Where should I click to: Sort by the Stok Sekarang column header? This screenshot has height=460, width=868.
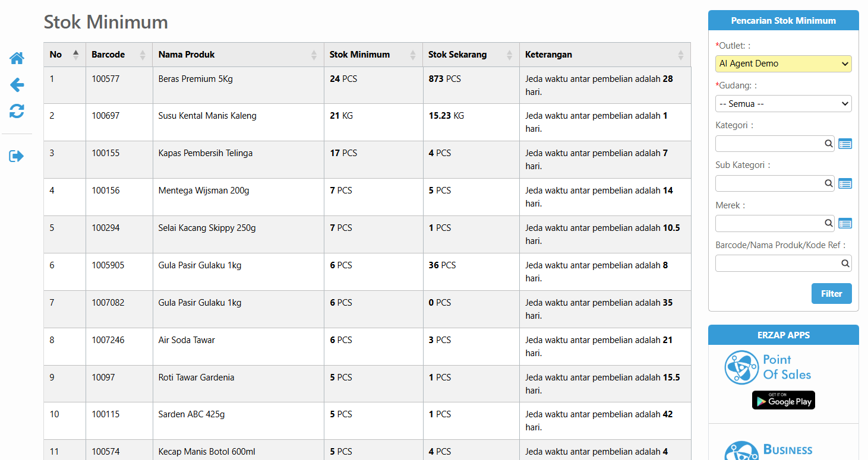point(470,55)
